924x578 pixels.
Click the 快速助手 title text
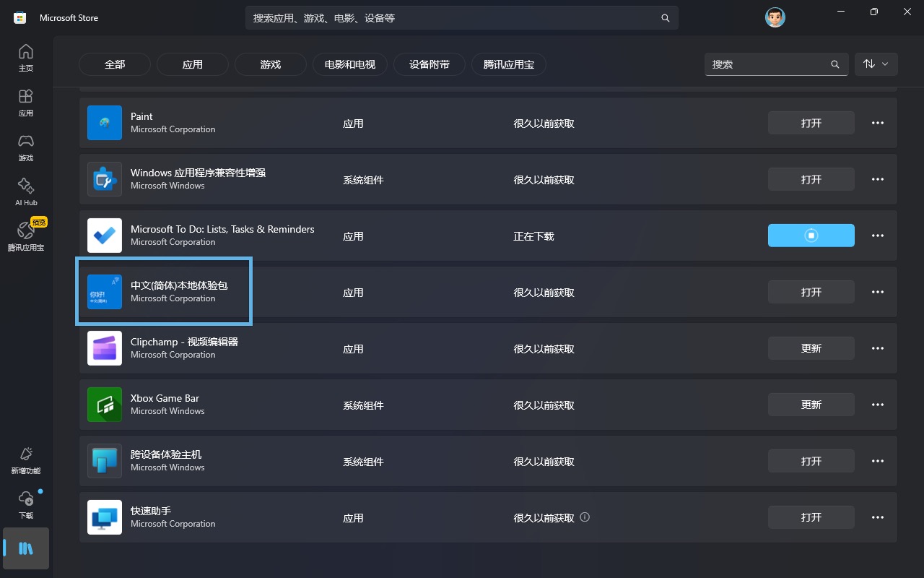(x=151, y=511)
